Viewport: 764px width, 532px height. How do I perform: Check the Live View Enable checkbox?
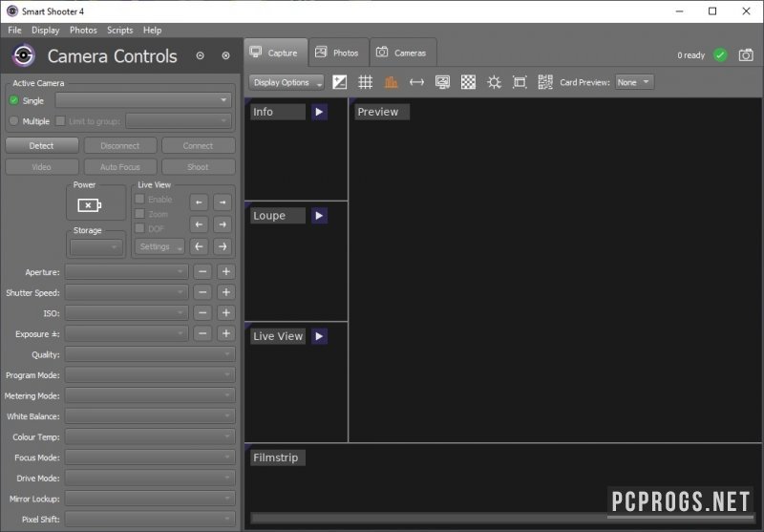(x=139, y=199)
